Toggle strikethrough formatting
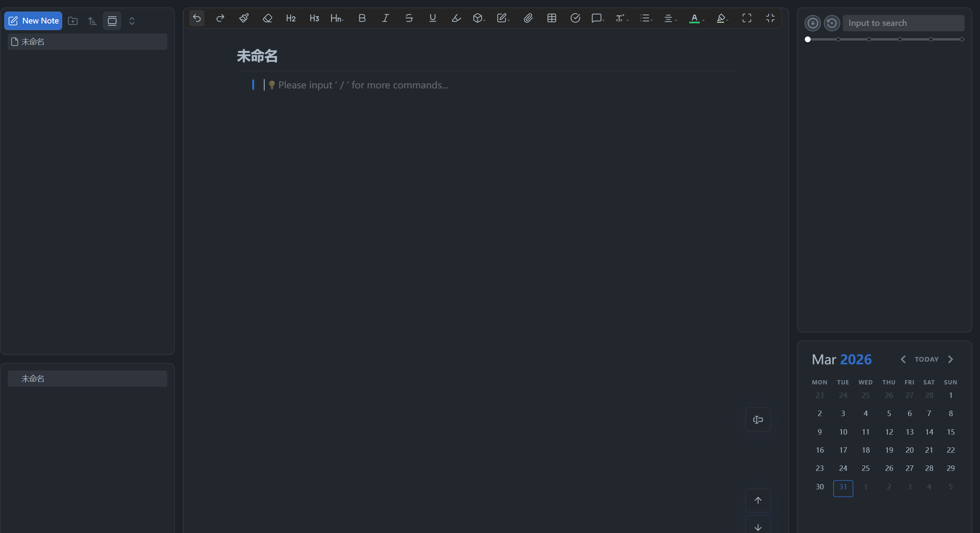This screenshot has height=533, width=980. click(x=409, y=18)
